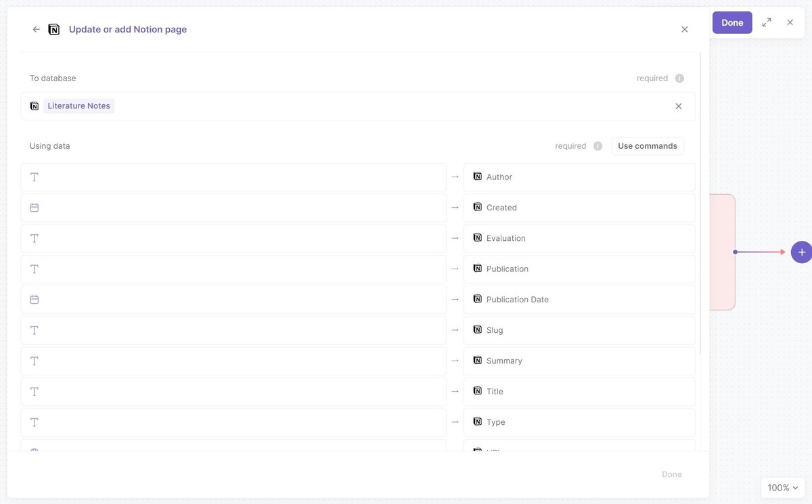Click the text type icon in Evaluation row
812x504 pixels.
[35, 239]
